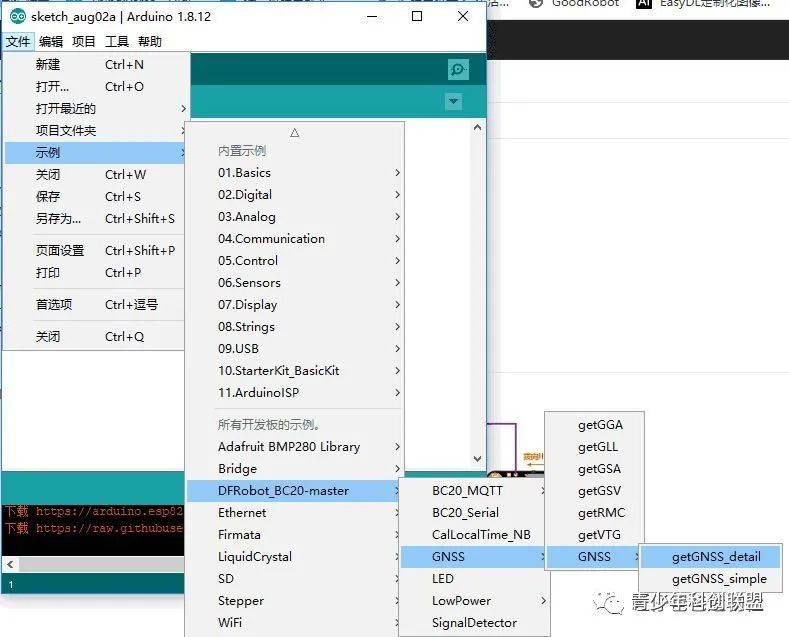Open getRMC example
The width and height of the screenshot is (789, 637).
click(594, 513)
